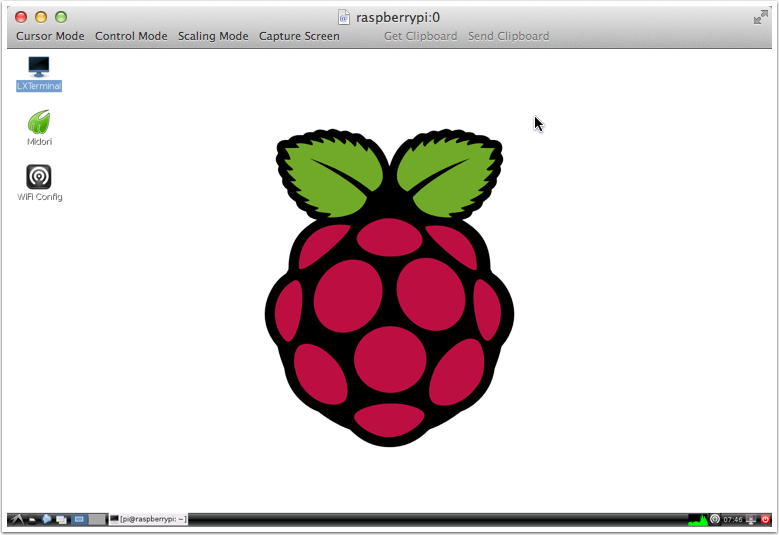Click the red power logout button

click(x=766, y=520)
